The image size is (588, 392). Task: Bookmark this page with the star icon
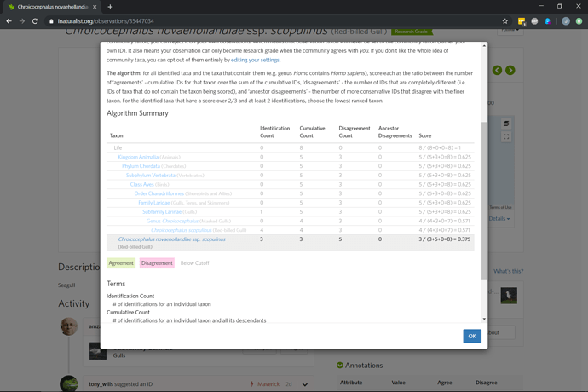point(505,21)
